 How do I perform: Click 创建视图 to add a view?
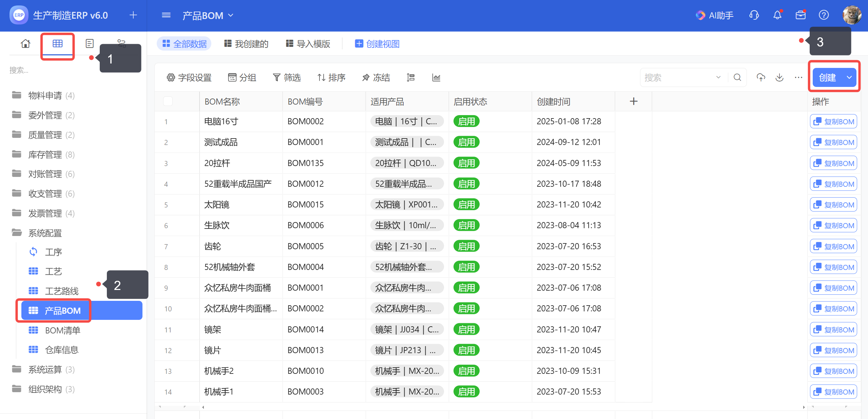[x=377, y=44]
